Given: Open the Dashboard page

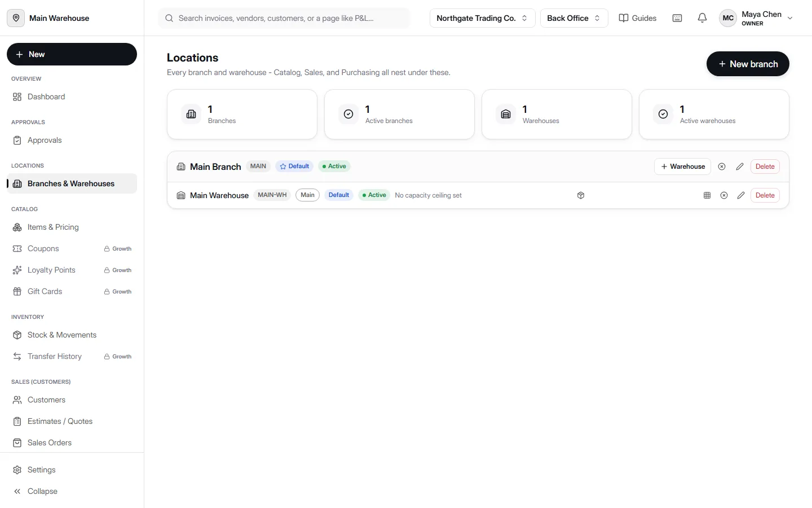Looking at the screenshot, I should click(x=72, y=97).
